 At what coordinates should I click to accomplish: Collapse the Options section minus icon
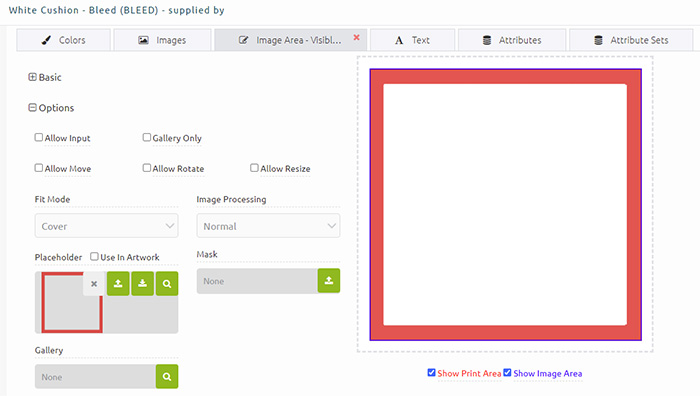point(32,108)
